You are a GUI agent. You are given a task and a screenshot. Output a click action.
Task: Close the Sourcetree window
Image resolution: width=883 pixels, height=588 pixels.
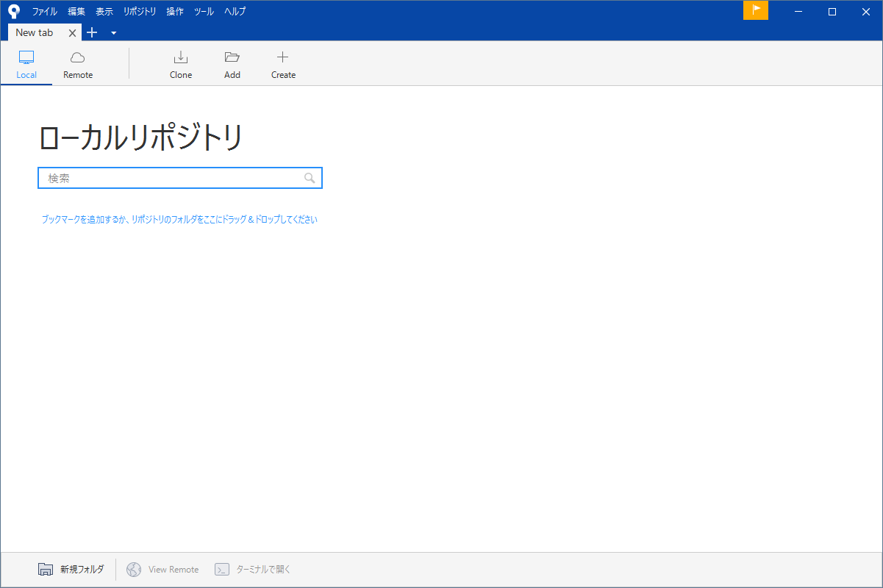[x=866, y=11]
